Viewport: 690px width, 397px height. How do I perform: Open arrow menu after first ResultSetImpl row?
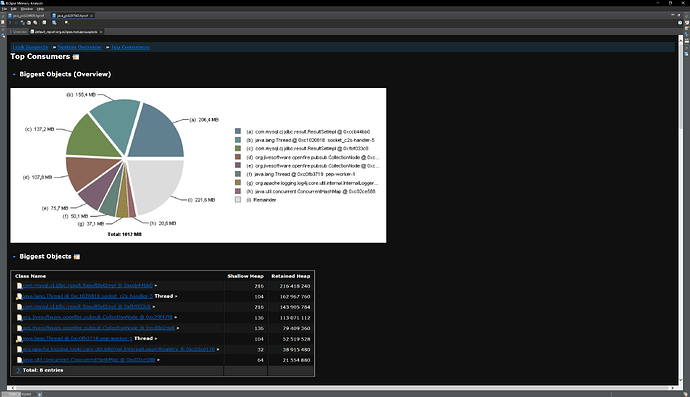(x=156, y=286)
